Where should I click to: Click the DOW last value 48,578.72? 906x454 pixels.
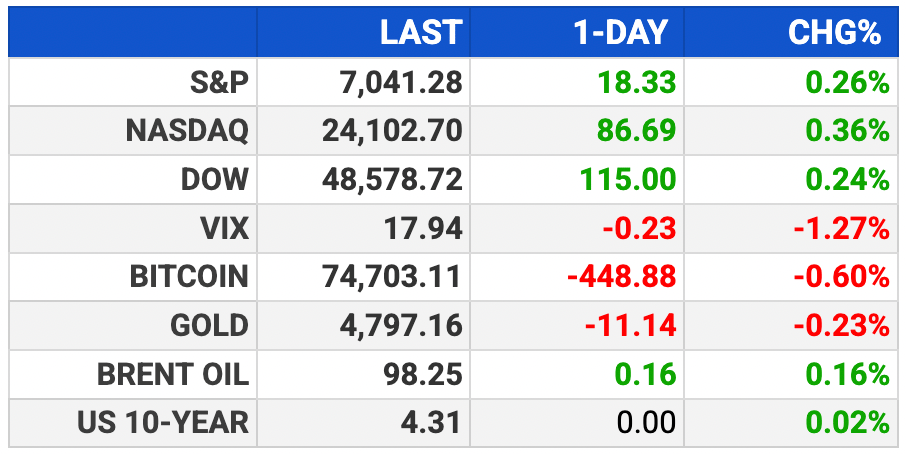[x=392, y=180]
